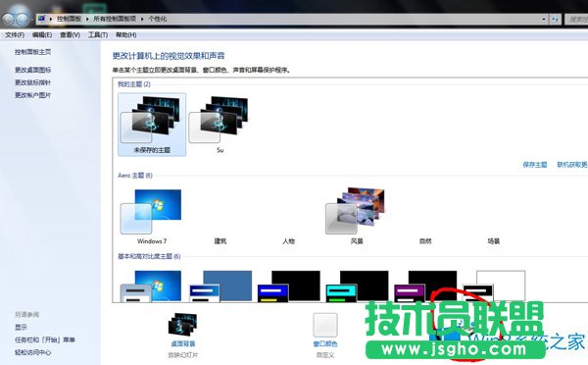
Task: Select the 建筑 theme label
Action: point(220,241)
